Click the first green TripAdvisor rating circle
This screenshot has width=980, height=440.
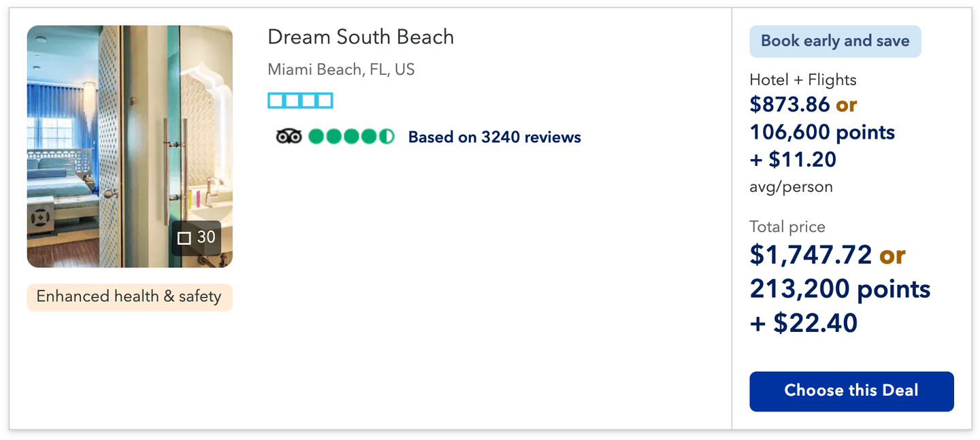pos(316,137)
